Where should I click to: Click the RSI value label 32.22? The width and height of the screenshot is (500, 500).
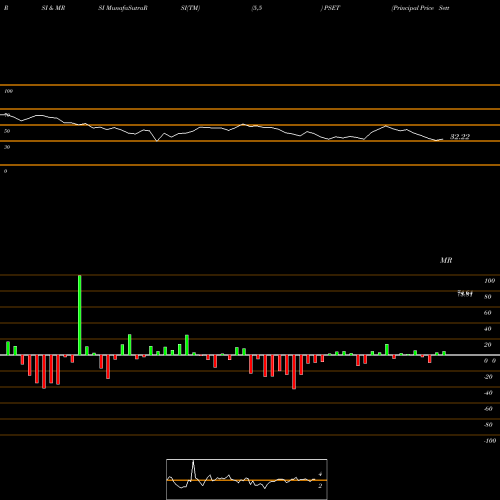pos(460,137)
